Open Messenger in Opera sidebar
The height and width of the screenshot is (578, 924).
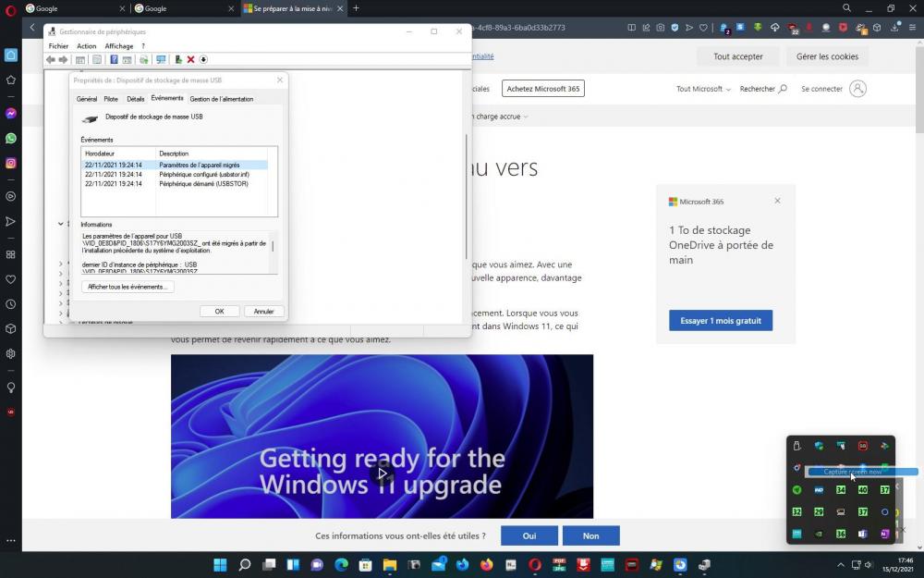pos(11,114)
